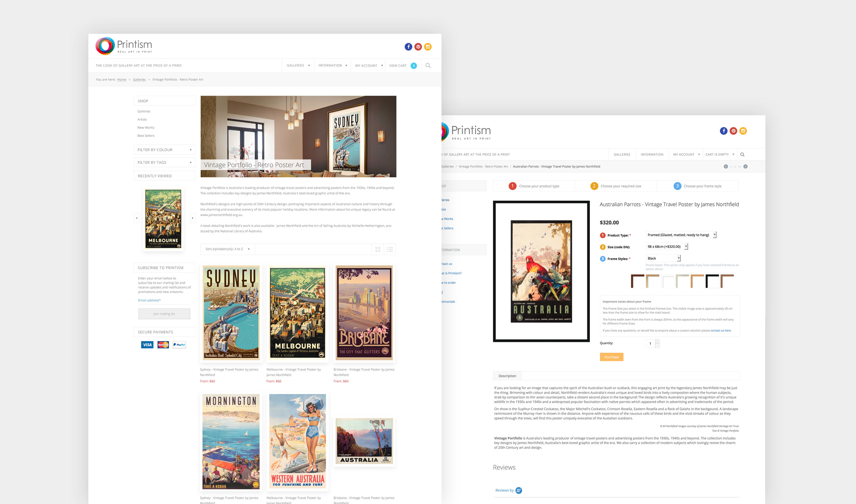The width and height of the screenshot is (856, 504).
Task: Expand Cart Is Empty dropdown
Action: click(x=720, y=154)
